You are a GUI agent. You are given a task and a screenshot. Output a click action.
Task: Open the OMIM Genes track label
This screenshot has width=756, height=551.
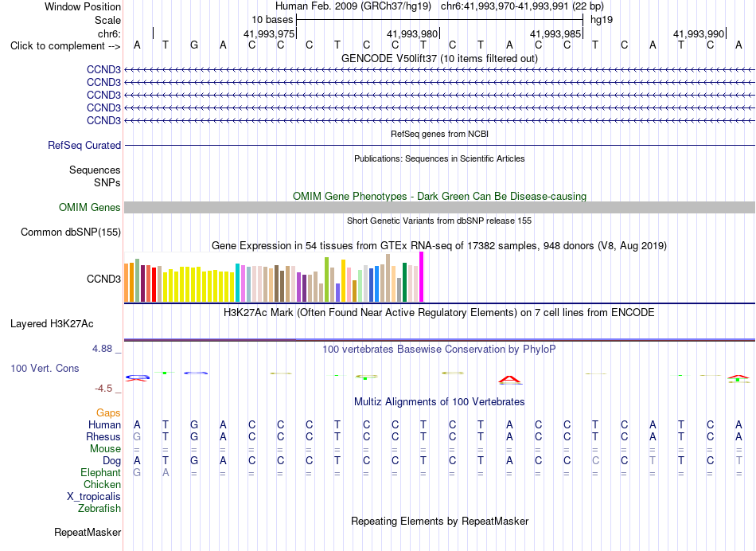point(90,208)
